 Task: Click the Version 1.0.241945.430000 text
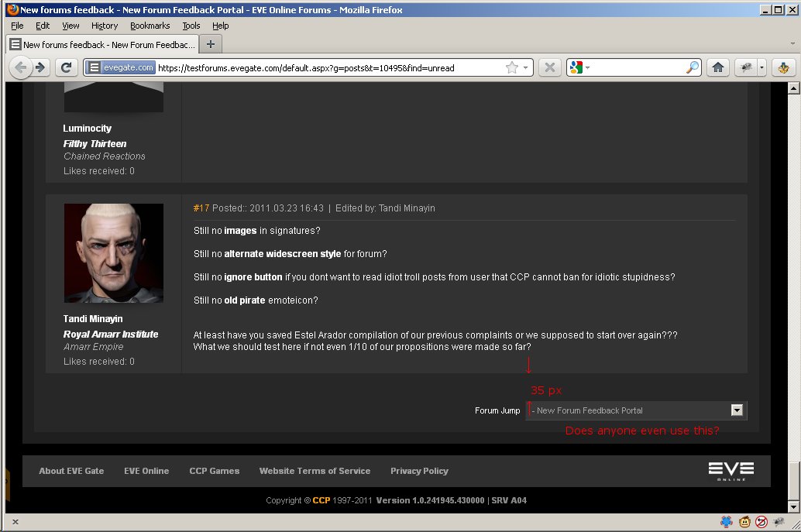430,500
